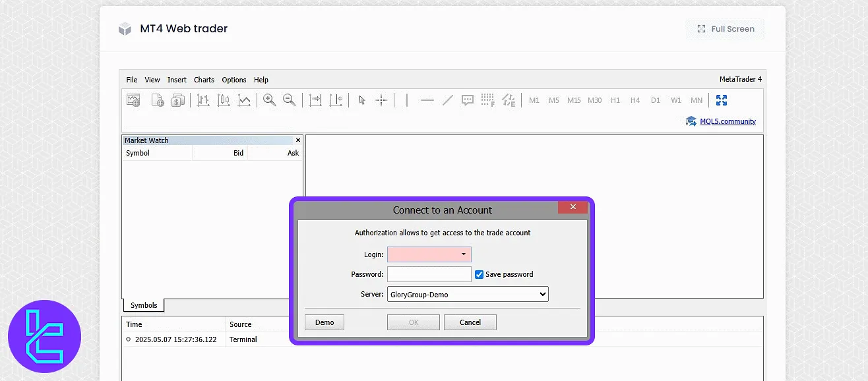Click the Source column header in journal

click(241, 324)
